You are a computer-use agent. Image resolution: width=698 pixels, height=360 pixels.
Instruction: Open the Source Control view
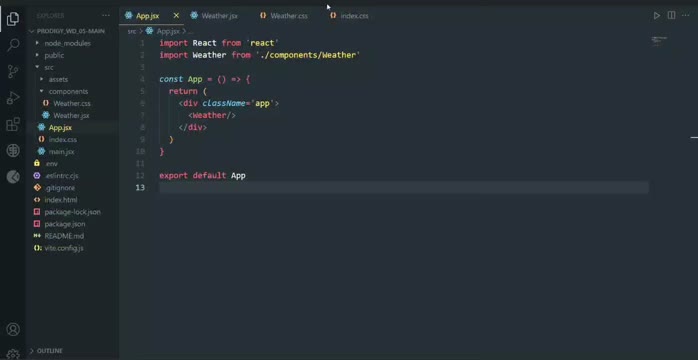tap(13, 71)
